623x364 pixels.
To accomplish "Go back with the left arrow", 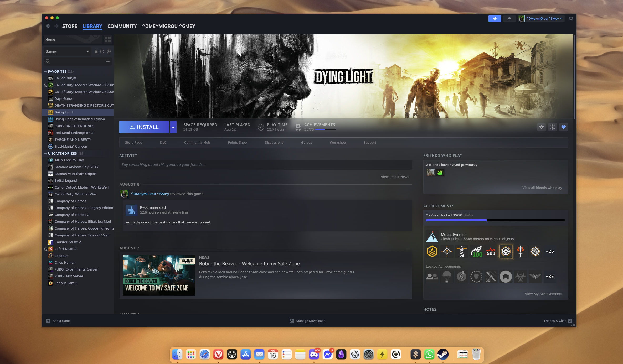I will point(48,26).
